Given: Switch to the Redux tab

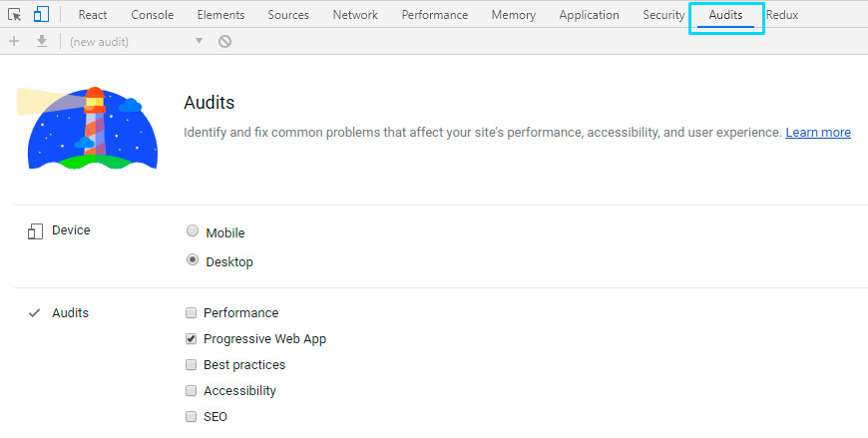Looking at the screenshot, I should (782, 15).
